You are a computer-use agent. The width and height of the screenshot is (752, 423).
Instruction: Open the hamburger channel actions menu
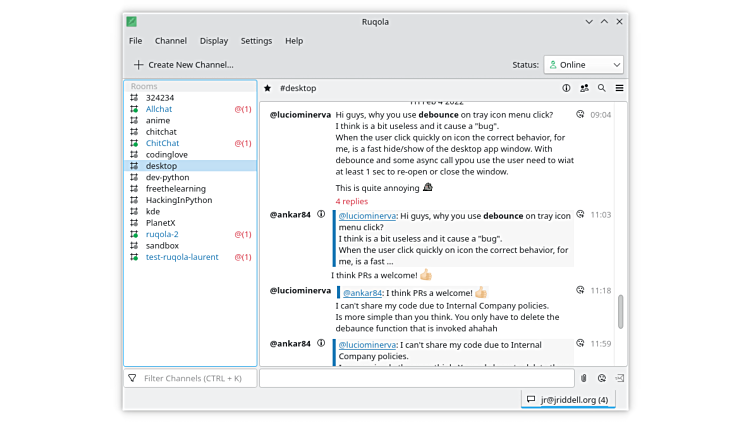[x=620, y=88]
